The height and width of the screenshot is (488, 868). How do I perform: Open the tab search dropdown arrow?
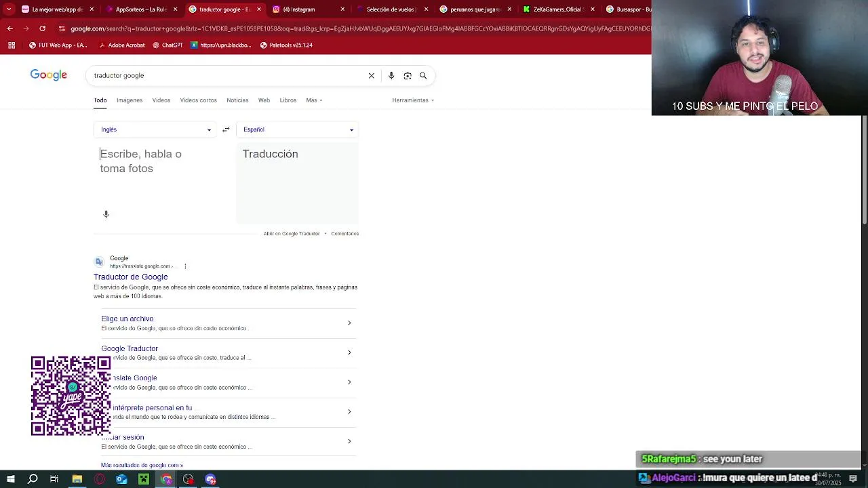coord(9,9)
